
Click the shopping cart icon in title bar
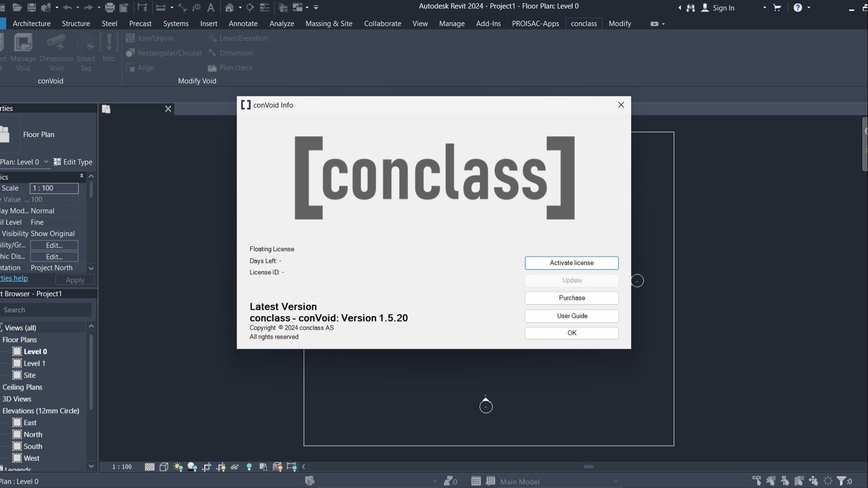pyautogui.click(x=777, y=8)
